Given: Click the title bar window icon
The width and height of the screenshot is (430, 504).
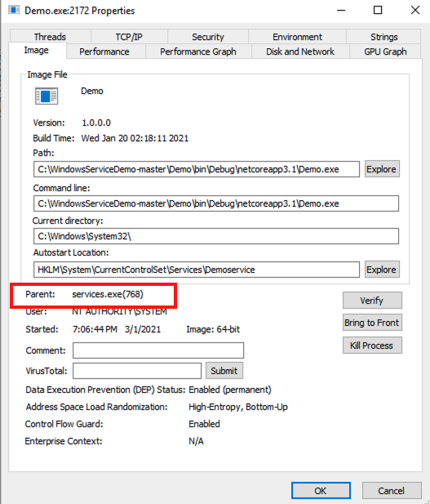Looking at the screenshot, I should (14, 11).
